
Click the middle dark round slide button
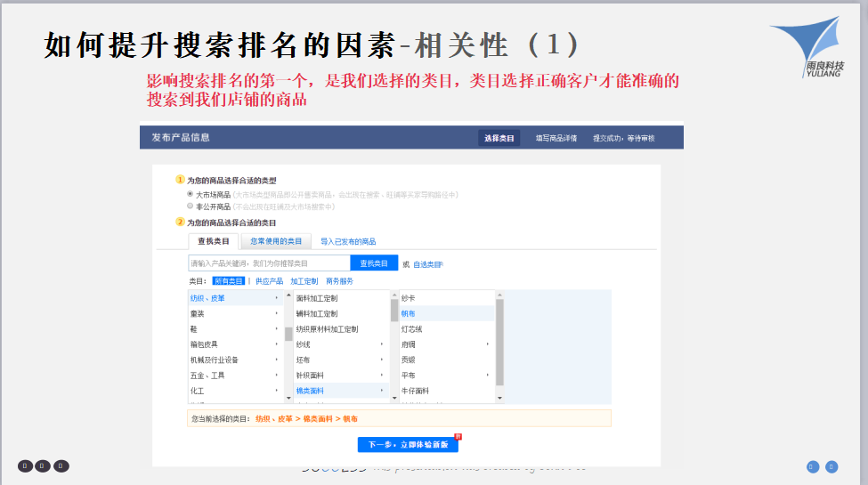pyautogui.click(x=42, y=466)
